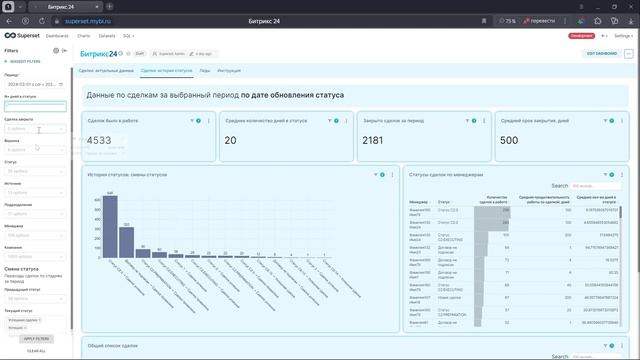This screenshot has height=360, width=640.
Task: Open filter icon on Сделок было в работе card
Action: [x=192, y=121]
